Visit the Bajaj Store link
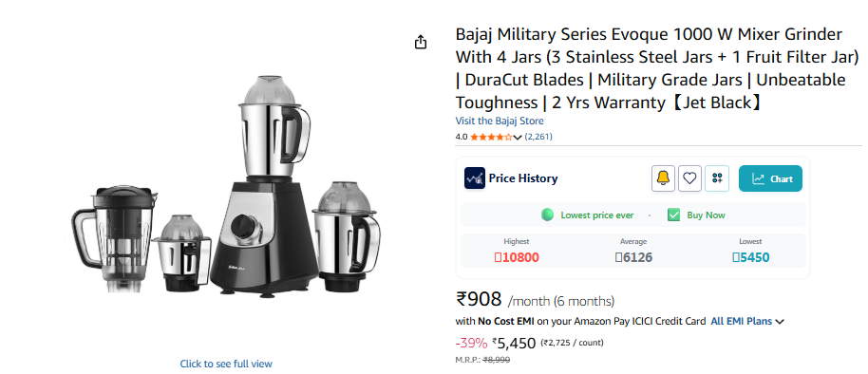The height and width of the screenshot is (374, 868). coord(500,121)
